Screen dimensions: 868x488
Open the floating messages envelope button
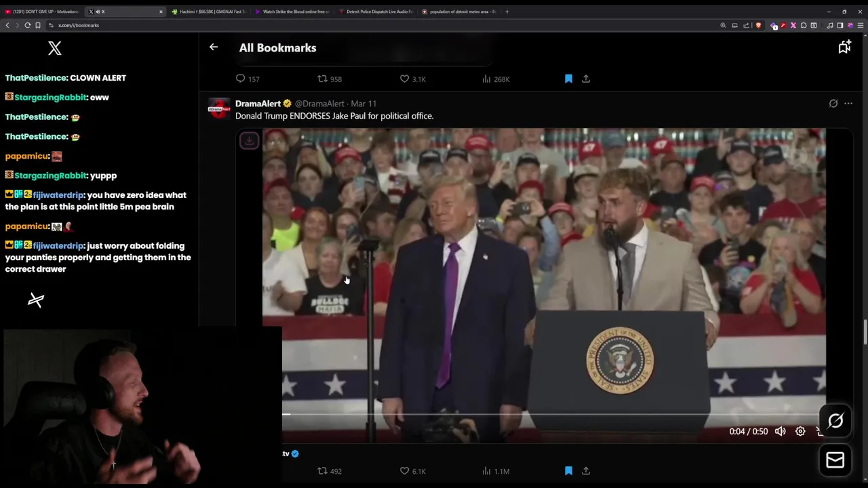pos(835,460)
